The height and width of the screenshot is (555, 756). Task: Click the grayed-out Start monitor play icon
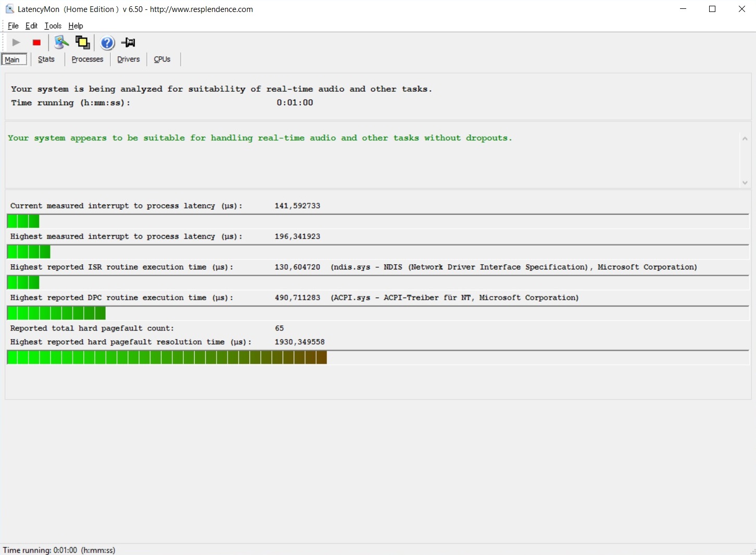(x=16, y=43)
